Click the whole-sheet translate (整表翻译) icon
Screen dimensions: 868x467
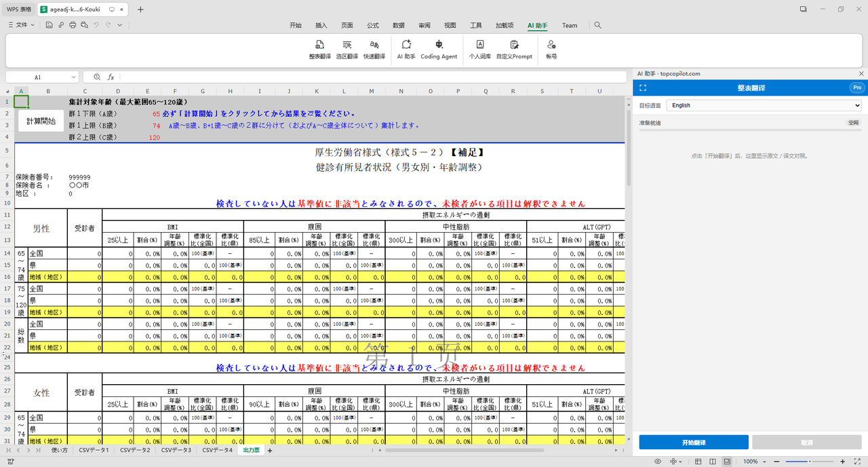319,44
